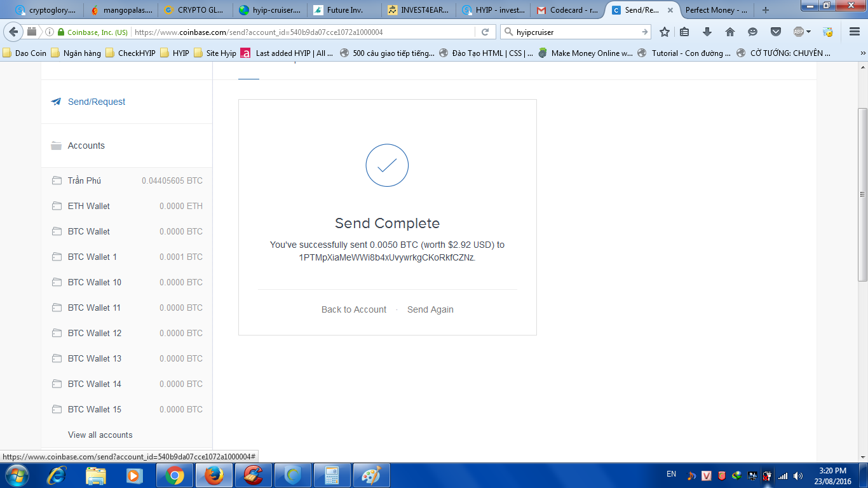Switch to CCleaner in the taskbar
868x488 pixels.
(x=254, y=475)
